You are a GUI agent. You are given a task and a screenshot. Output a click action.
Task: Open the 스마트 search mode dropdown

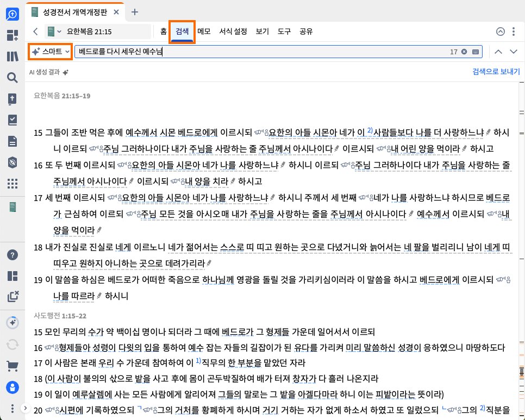[x=50, y=52]
